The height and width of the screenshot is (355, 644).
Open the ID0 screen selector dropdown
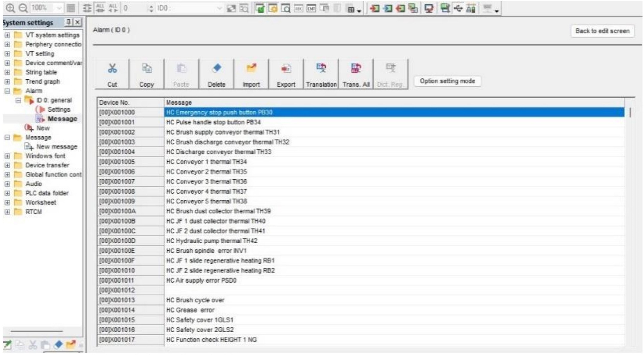point(219,8)
